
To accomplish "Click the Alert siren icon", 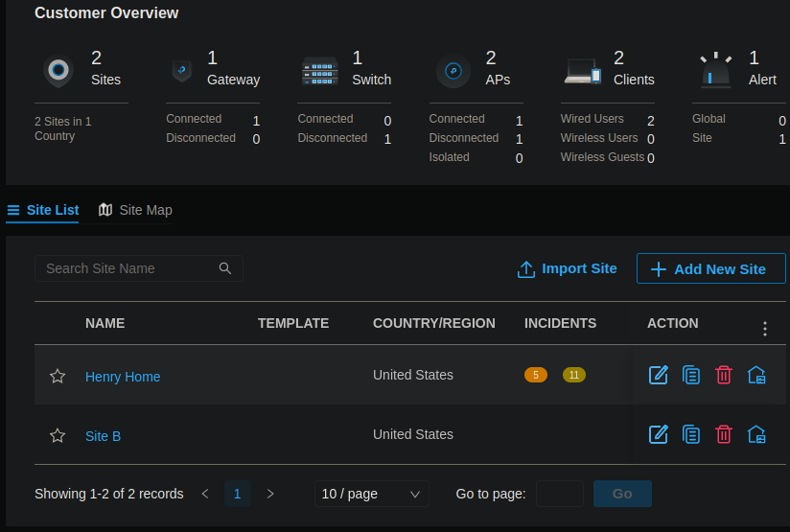I will point(714,71).
